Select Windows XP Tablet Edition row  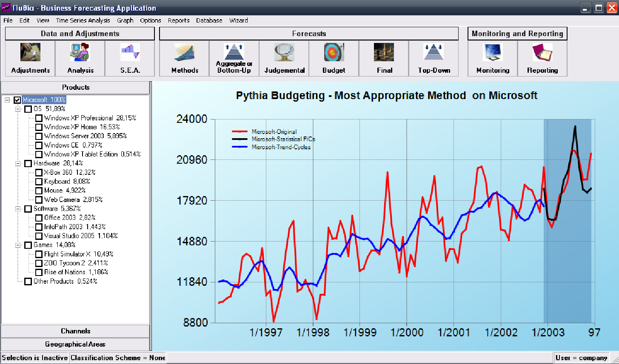coord(92,154)
